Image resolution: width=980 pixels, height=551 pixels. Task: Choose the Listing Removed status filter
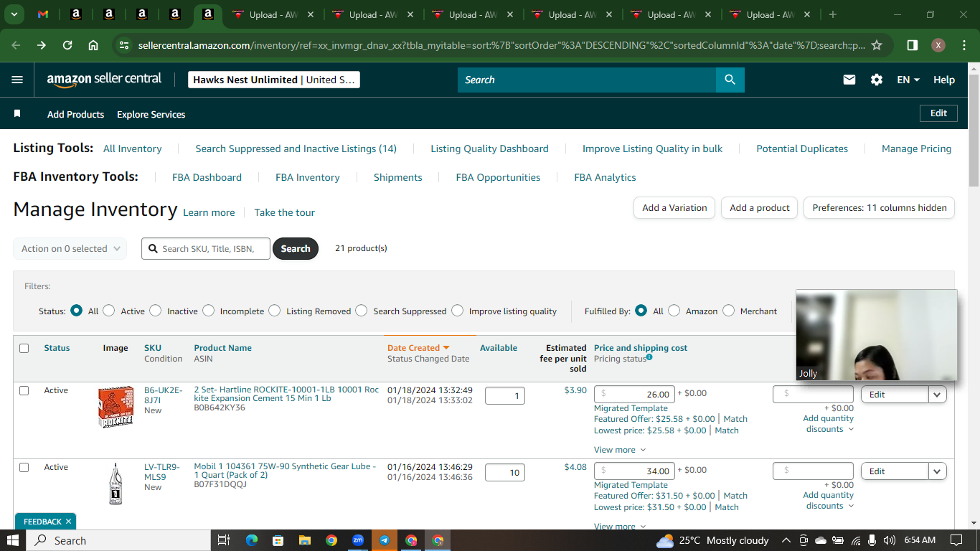click(x=275, y=311)
